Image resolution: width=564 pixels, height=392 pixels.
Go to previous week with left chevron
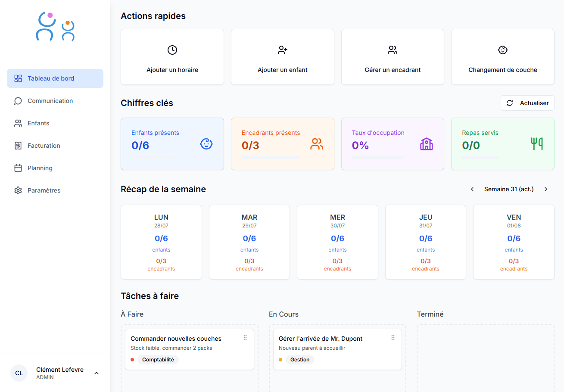pos(472,189)
